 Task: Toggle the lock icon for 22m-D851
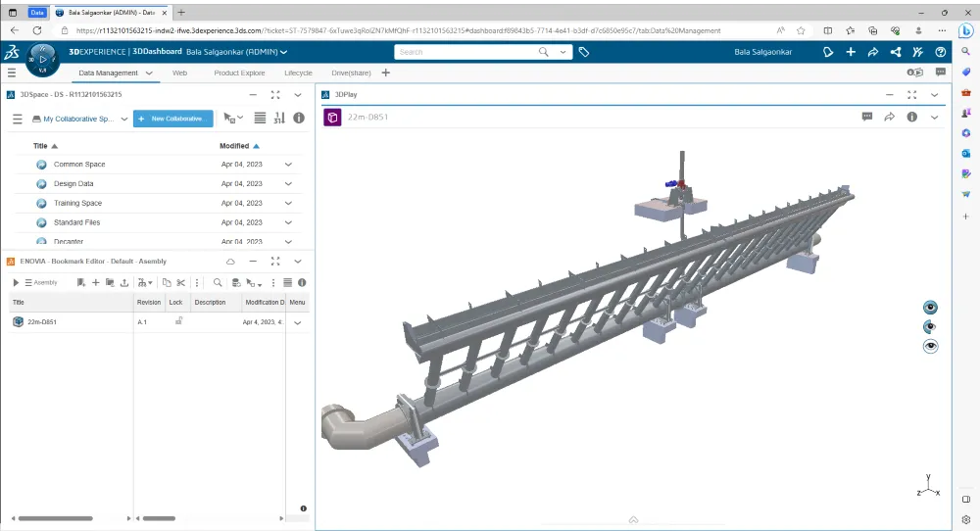click(x=178, y=321)
